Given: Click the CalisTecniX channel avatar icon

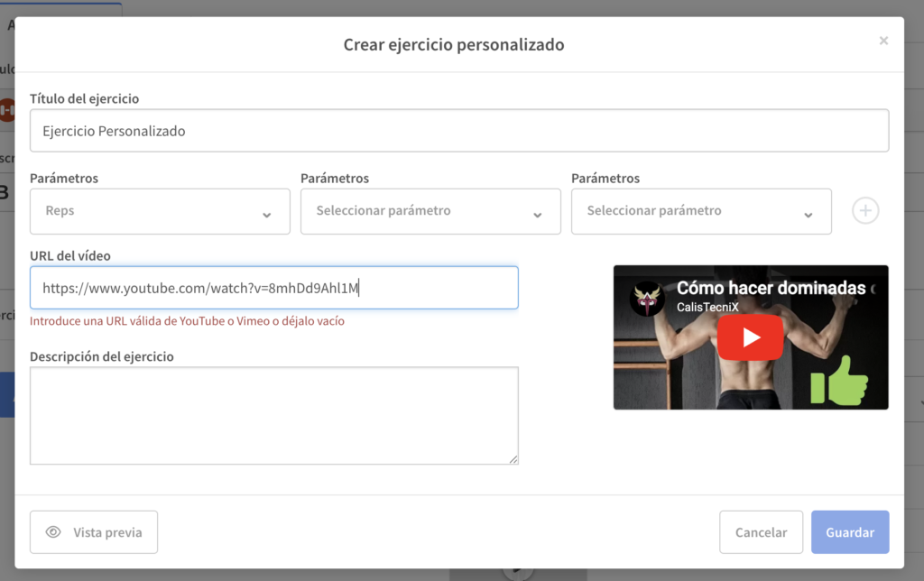Looking at the screenshot, I should click(x=646, y=298).
